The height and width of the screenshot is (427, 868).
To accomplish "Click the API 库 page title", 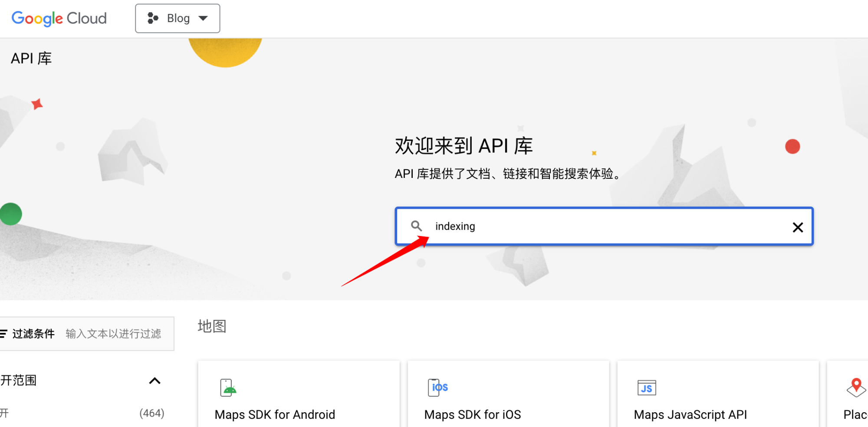I will pyautogui.click(x=31, y=58).
